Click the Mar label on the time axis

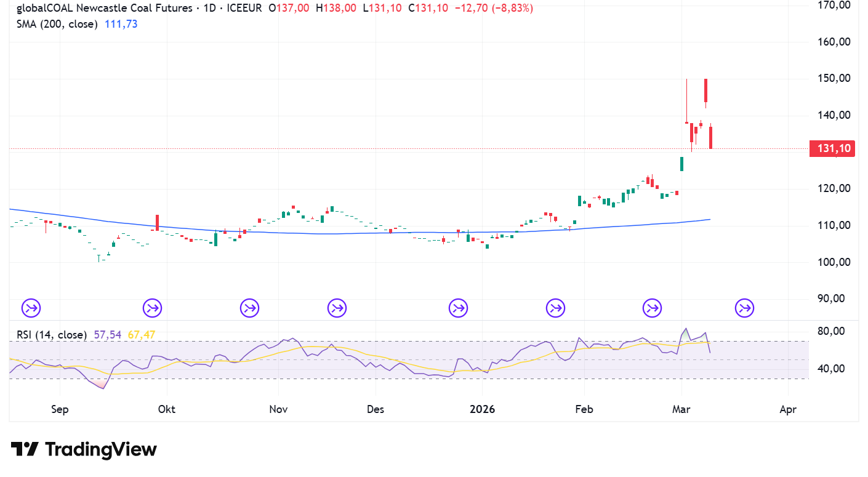681,409
